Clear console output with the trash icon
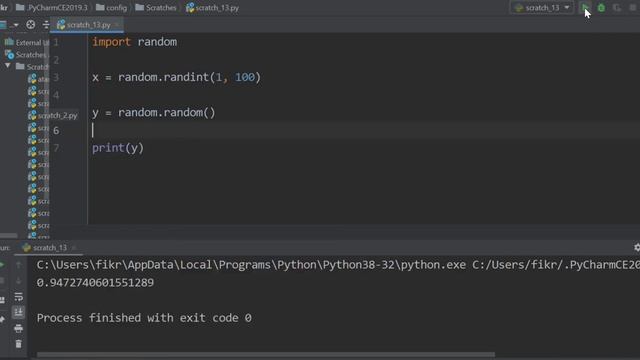 [x=18, y=344]
